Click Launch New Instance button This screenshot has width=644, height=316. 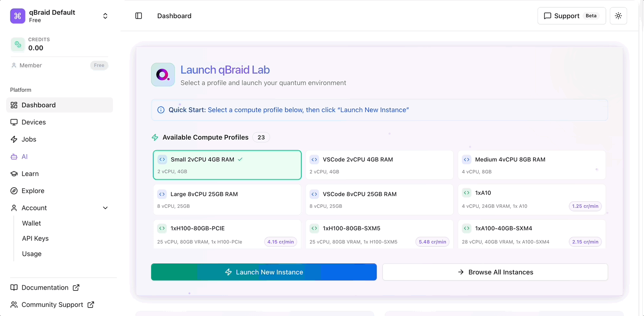coord(264,272)
